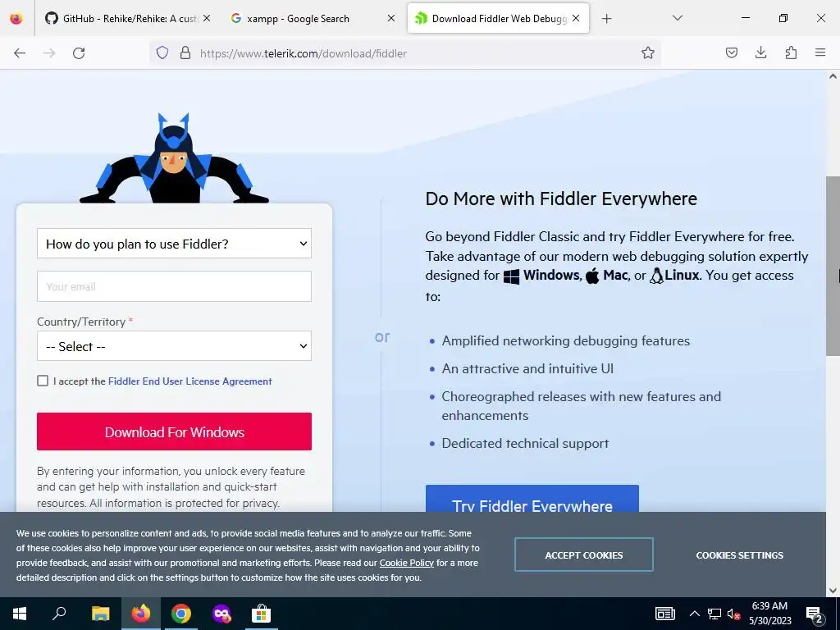This screenshot has width=840, height=630.
Task: Open the extensions puzzle icon
Action: pos(791,52)
